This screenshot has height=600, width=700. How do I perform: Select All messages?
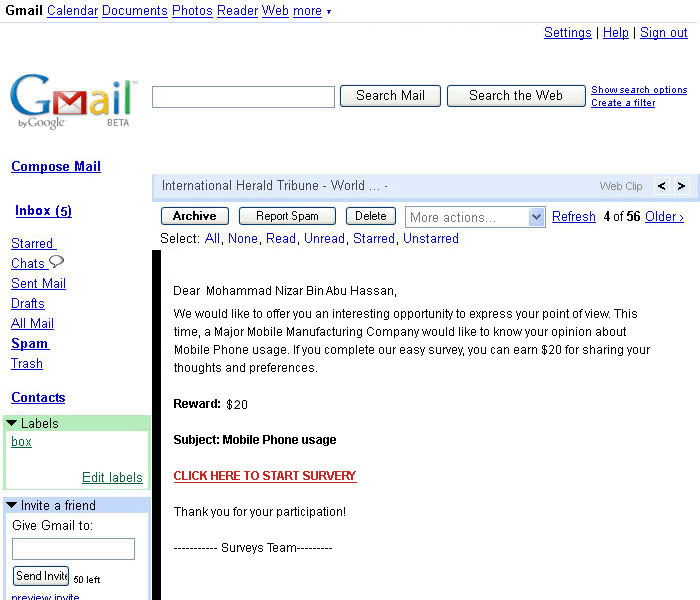click(x=212, y=238)
